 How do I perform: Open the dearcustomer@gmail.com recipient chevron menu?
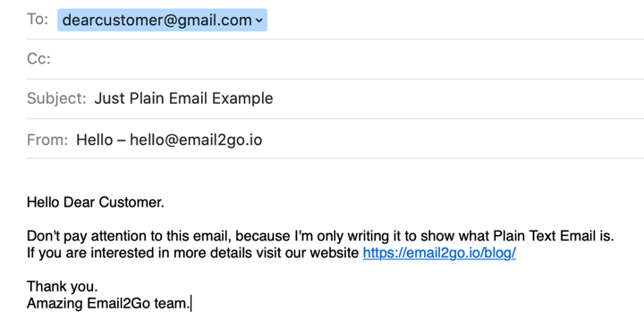click(x=258, y=21)
